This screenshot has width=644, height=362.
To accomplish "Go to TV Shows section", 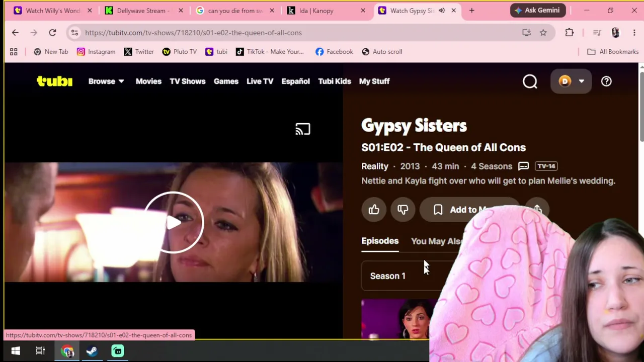I will [x=188, y=81].
